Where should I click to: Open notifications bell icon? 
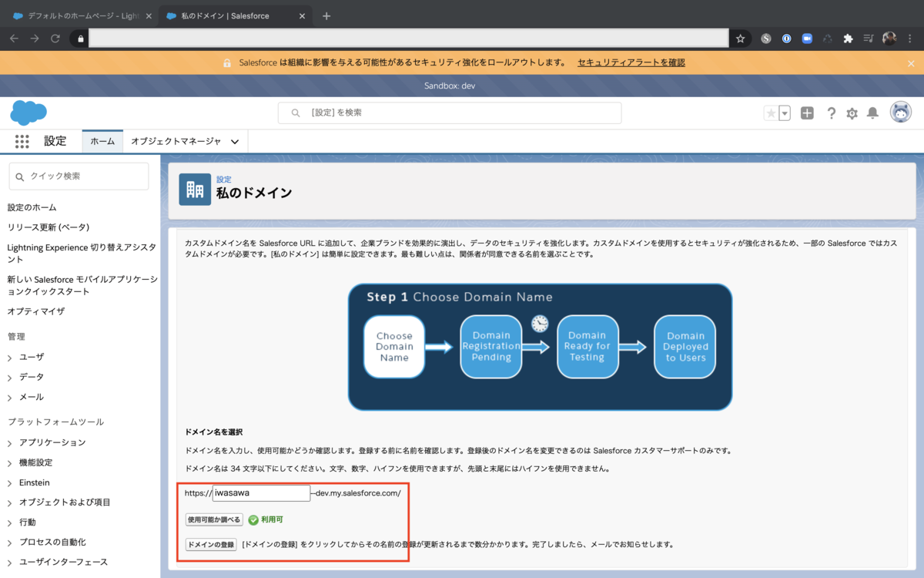[x=872, y=113]
